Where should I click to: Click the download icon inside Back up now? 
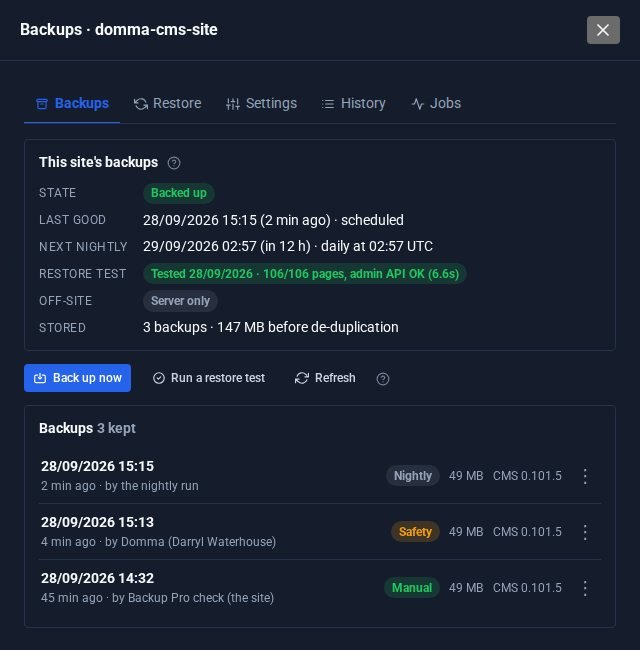pyautogui.click(x=40, y=378)
